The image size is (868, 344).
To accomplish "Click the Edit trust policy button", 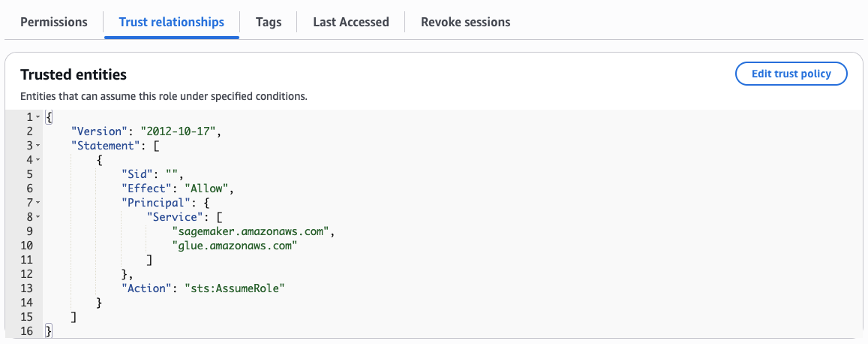I will click(791, 74).
